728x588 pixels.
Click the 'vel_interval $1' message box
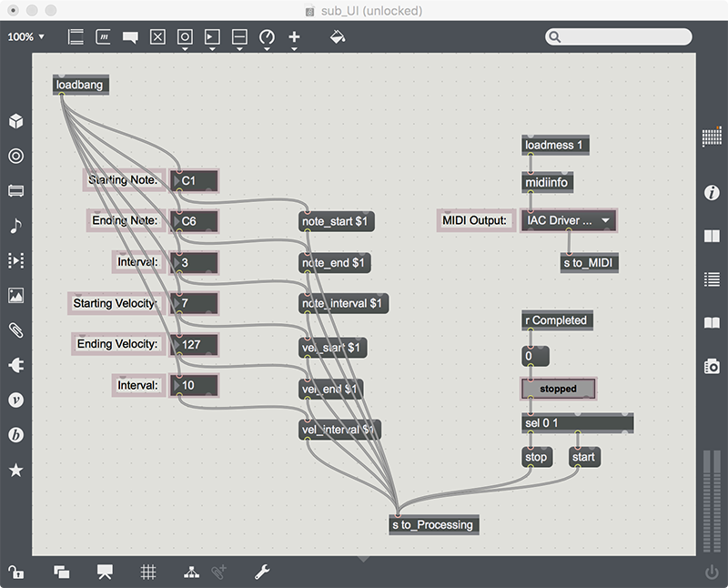tap(339, 430)
